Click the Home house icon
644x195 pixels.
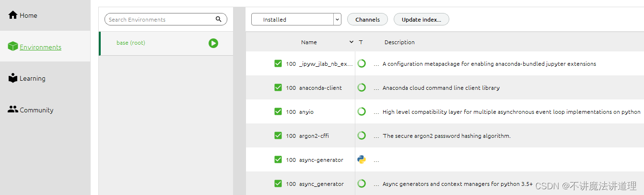(x=13, y=15)
